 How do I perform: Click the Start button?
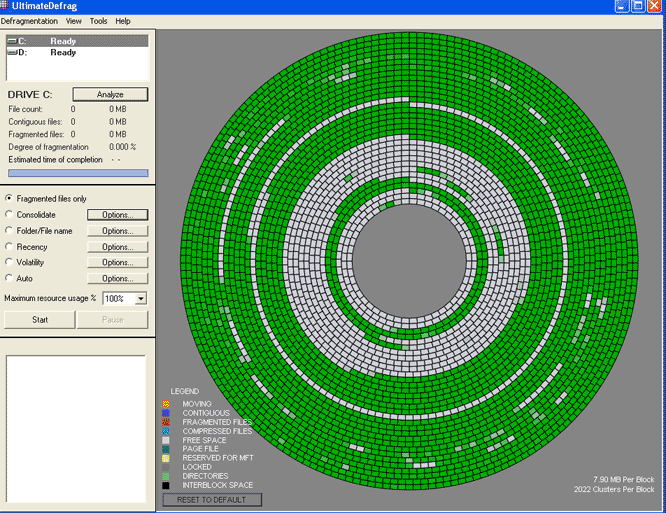[x=40, y=320]
